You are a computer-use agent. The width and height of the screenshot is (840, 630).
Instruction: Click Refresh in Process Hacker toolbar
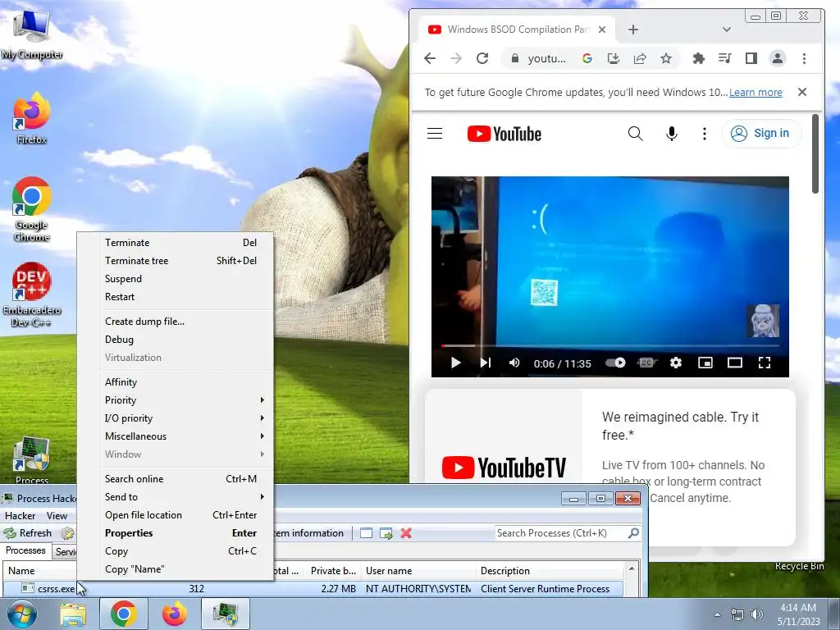click(28, 533)
